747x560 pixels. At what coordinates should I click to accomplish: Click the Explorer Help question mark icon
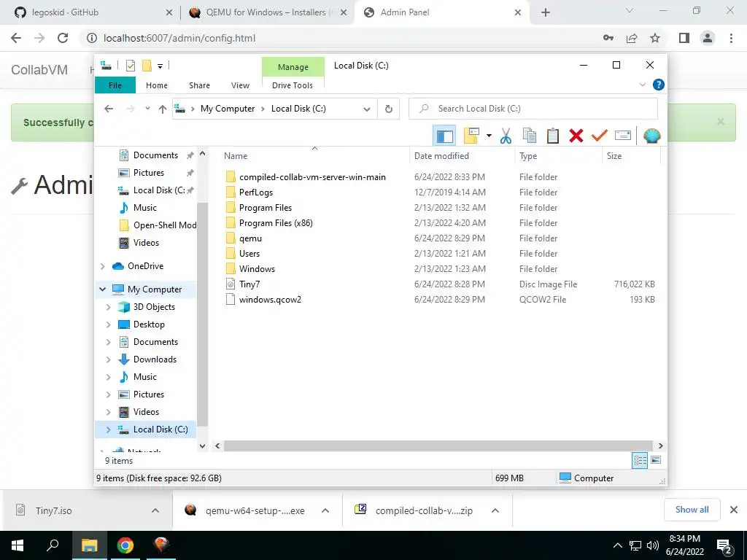point(659,85)
